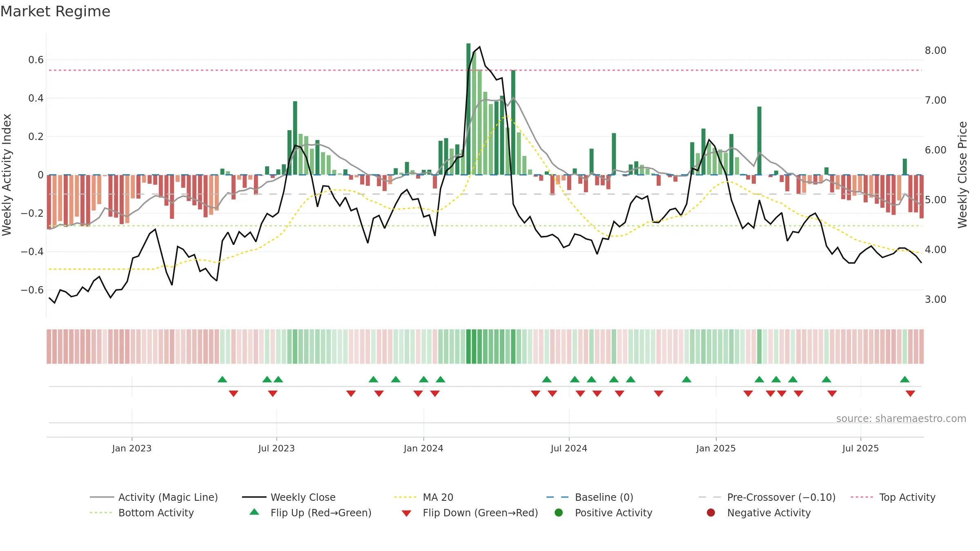The image size is (980, 551).
Task: Toggle MA 20 legend entry
Action: tap(423, 497)
